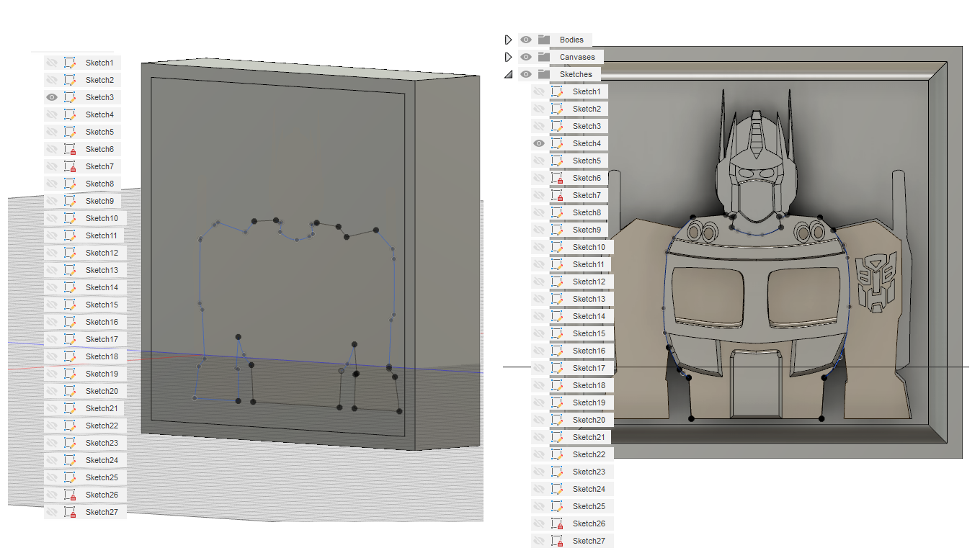Select the Sketch11 label in the left list
Viewport: 980px width, 553px height.
click(x=102, y=235)
